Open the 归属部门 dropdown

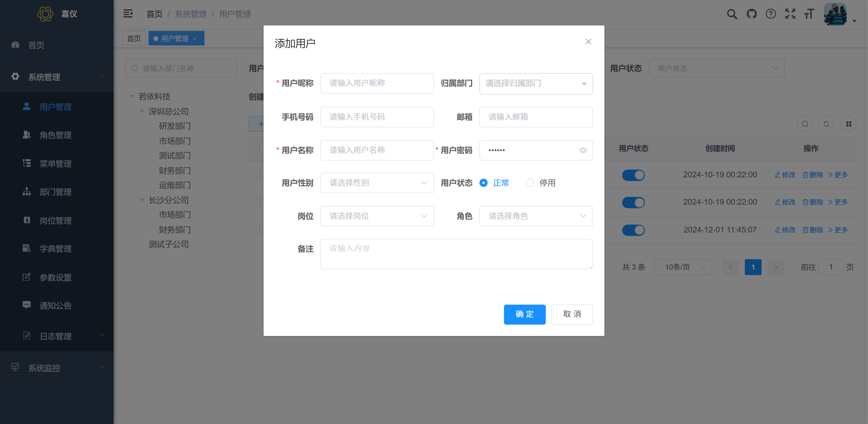[x=536, y=84]
